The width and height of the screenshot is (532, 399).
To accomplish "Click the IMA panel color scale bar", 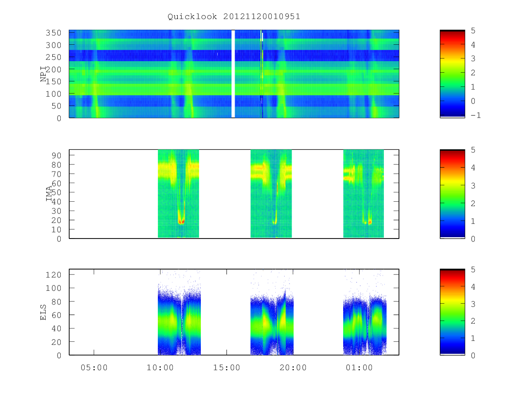I will tap(452, 194).
